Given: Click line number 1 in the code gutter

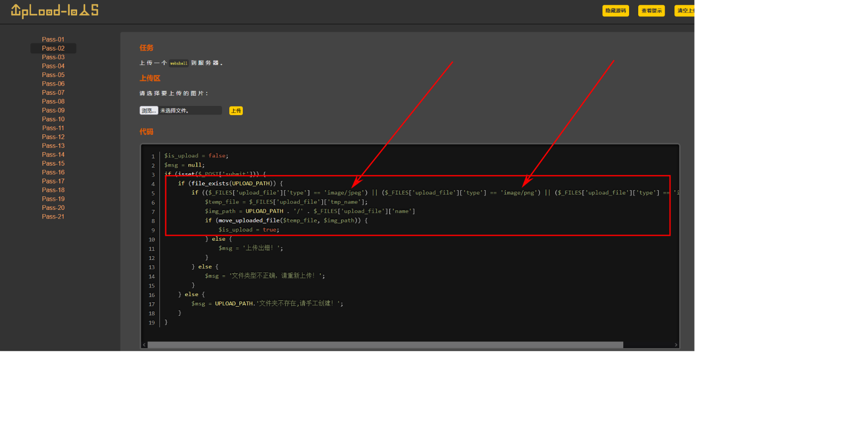Looking at the screenshot, I should (x=153, y=156).
